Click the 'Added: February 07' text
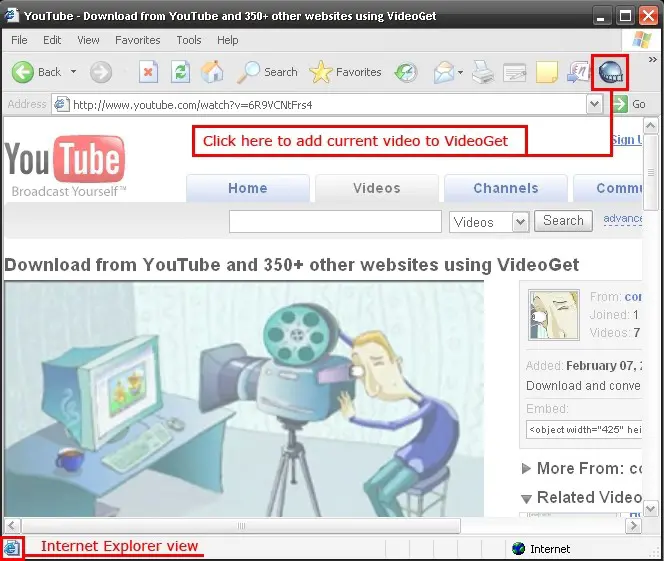 pyautogui.click(x=584, y=366)
